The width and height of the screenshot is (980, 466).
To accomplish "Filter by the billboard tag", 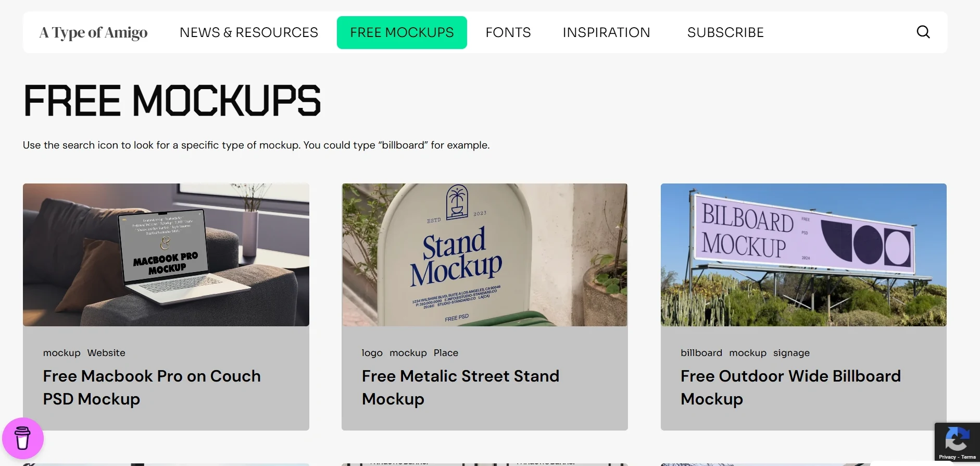I will (701, 353).
